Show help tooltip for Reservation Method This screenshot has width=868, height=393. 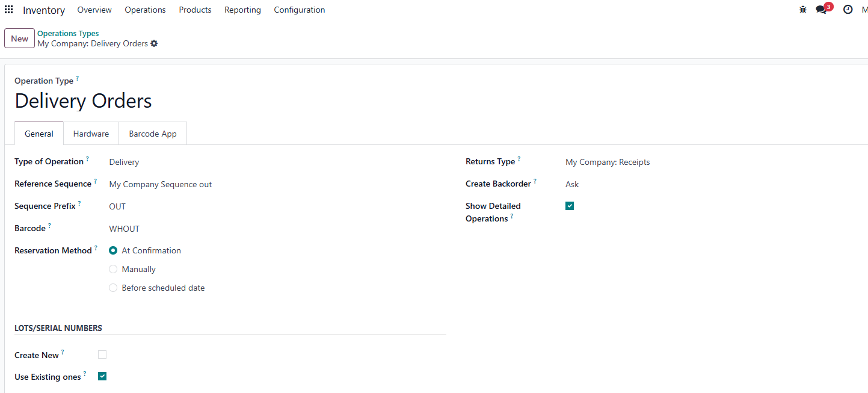point(96,248)
